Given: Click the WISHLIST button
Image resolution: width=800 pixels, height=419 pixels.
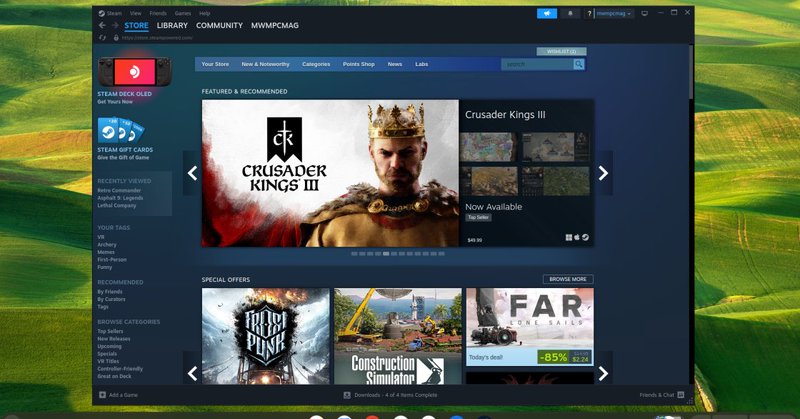Looking at the screenshot, I should 561,52.
